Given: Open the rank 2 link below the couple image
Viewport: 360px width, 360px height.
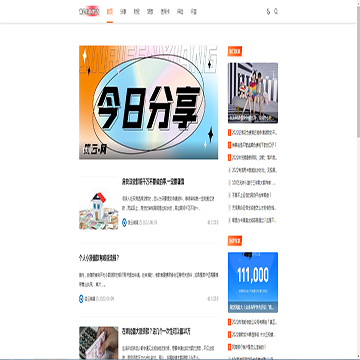Looking at the screenshot, I should coord(253,145).
